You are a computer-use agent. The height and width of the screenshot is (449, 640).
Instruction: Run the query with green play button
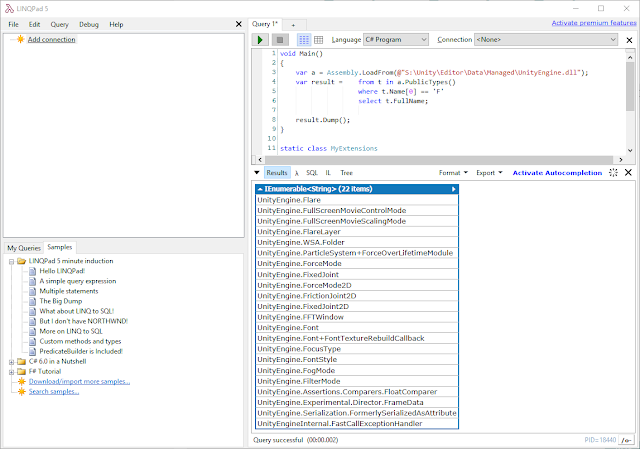click(260, 40)
